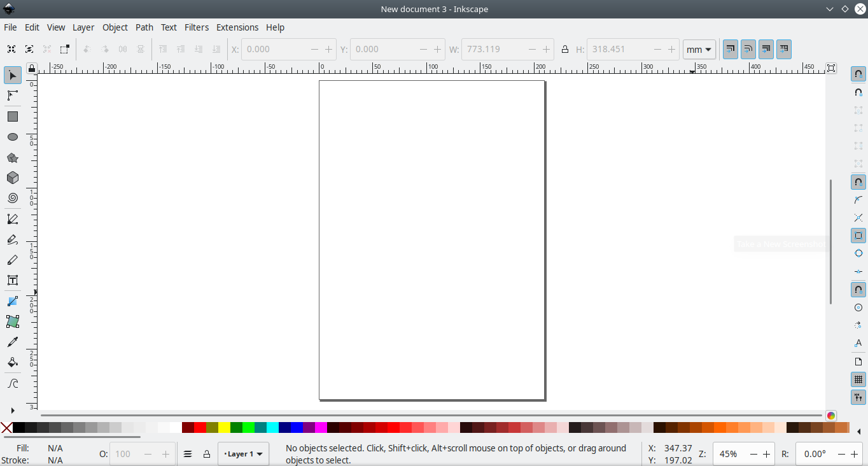868x466 pixels.
Task: Toggle scale stroke width with object
Action: pos(731,49)
